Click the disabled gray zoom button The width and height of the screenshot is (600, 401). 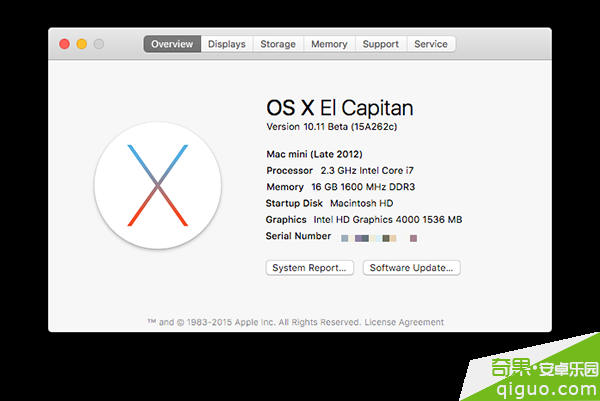pyautogui.click(x=99, y=44)
